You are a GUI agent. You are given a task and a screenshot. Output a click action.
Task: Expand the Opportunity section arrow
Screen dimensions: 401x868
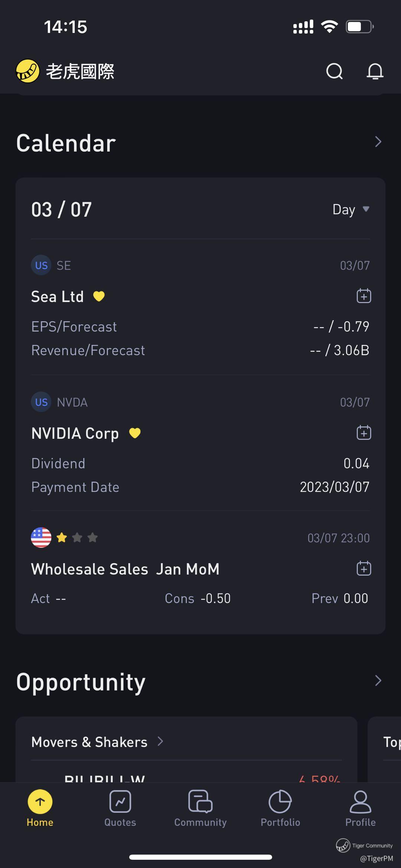(x=378, y=680)
